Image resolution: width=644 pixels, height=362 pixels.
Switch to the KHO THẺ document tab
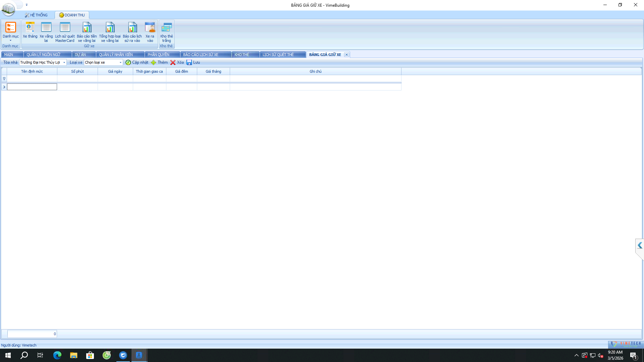pos(242,55)
